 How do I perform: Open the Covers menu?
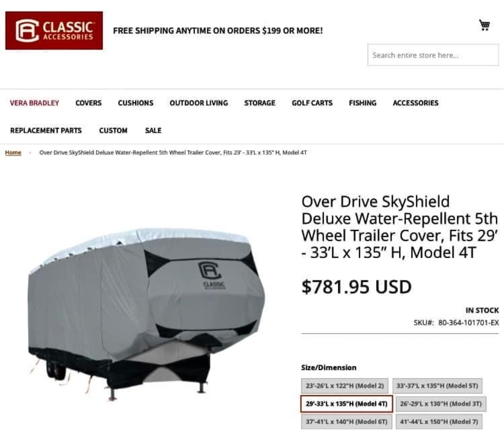[x=88, y=103]
